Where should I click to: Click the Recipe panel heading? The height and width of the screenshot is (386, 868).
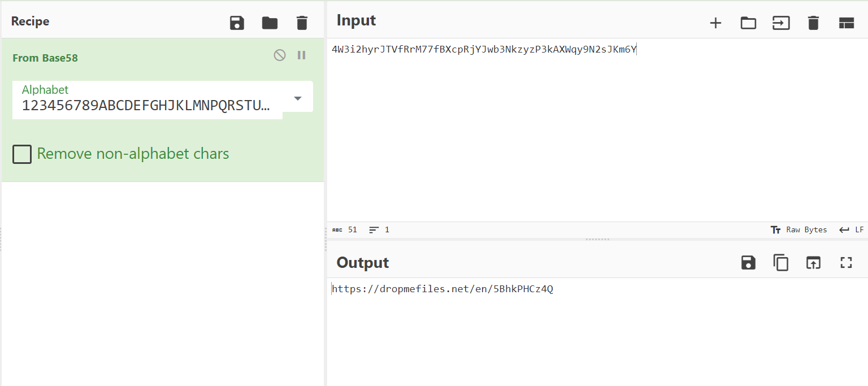[31, 21]
